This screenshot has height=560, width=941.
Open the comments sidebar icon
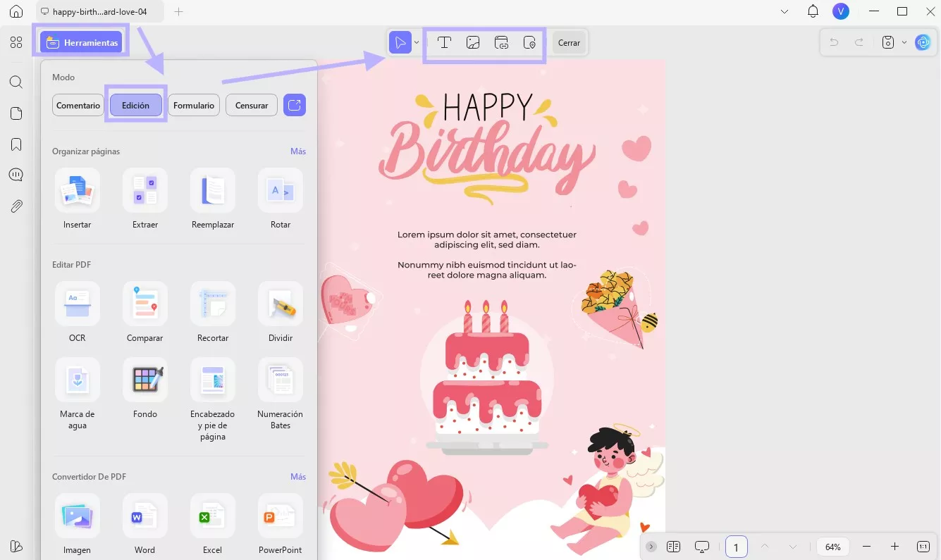point(16,175)
